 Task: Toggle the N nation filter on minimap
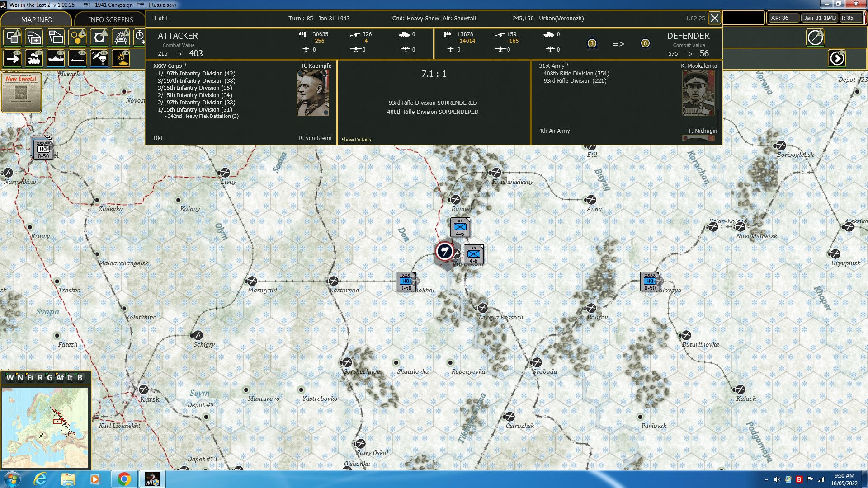[x=20, y=378]
